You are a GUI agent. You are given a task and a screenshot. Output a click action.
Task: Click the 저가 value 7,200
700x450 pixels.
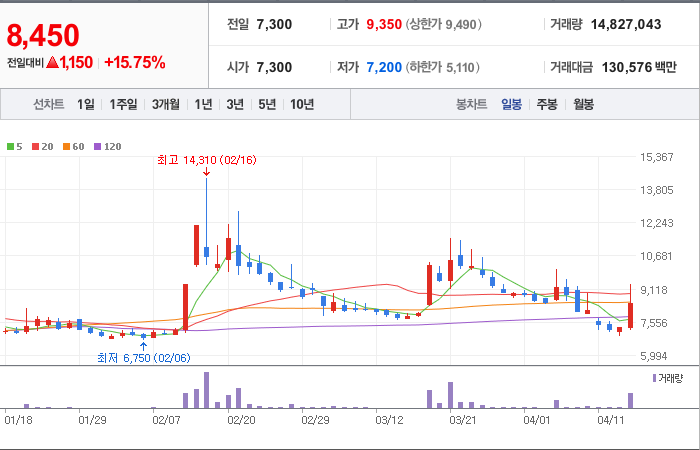point(384,67)
